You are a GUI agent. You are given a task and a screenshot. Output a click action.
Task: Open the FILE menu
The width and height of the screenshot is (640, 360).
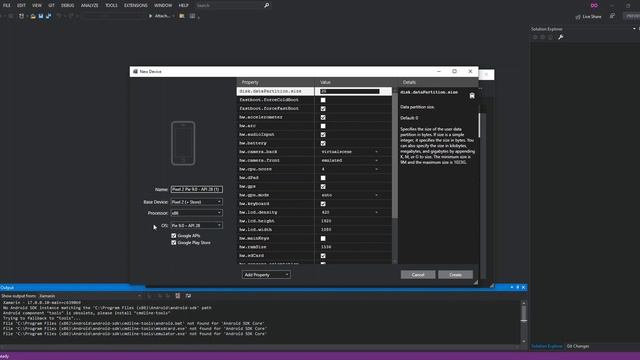tap(7, 5)
